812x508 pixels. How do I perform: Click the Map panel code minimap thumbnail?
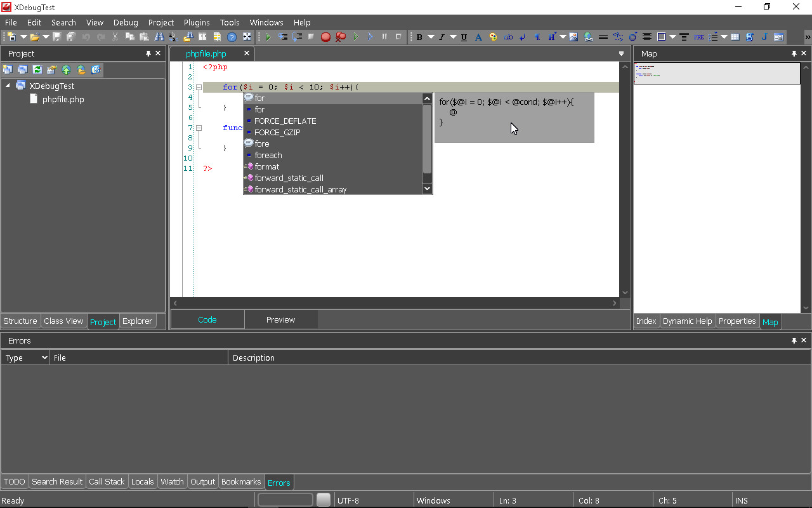pyautogui.click(x=717, y=73)
